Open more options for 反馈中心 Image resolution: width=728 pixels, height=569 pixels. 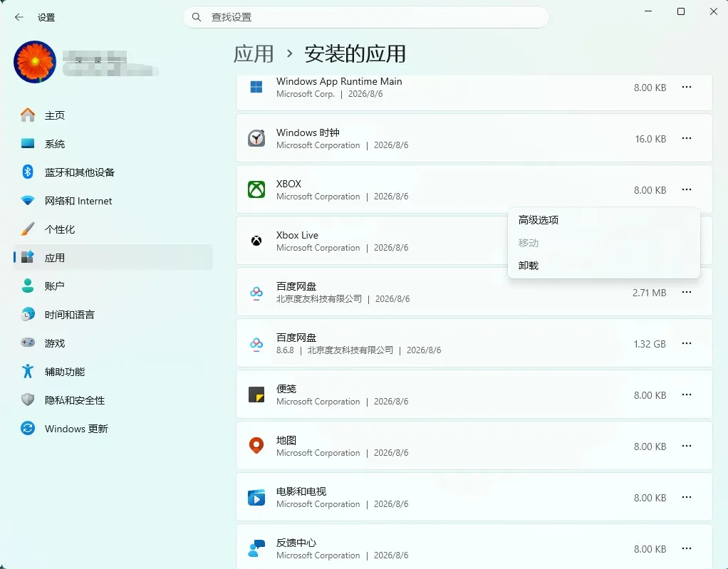(x=687, y=548)
